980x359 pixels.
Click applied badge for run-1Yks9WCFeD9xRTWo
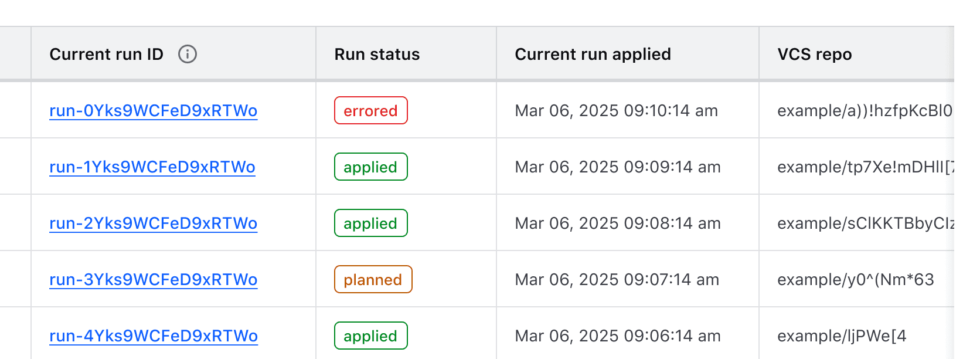click(370, 167)
